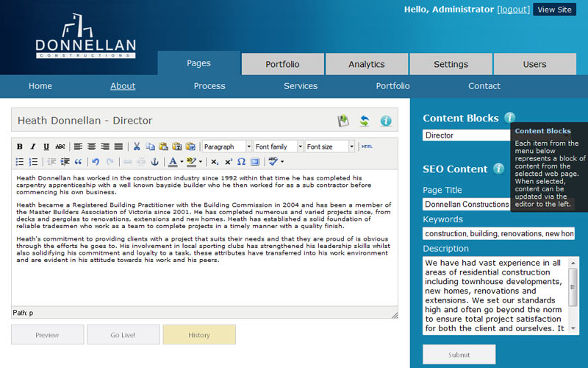This screenshot has height=368, width=588.
Task: Click Go Live! button
Action: coord(123,335)
